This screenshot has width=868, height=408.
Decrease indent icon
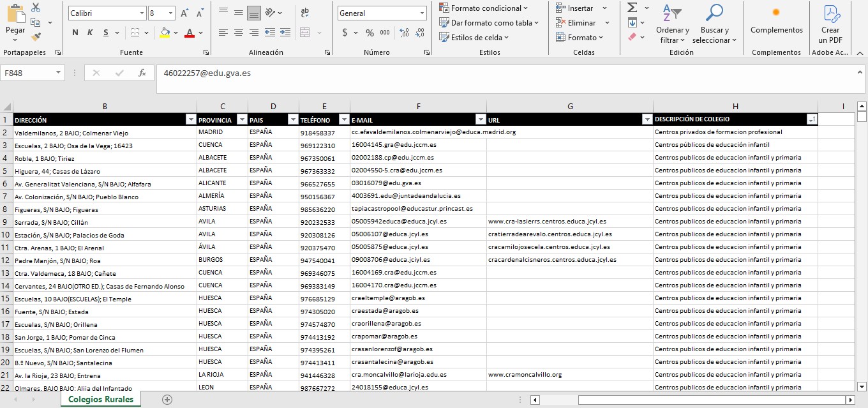coord(270,33)
